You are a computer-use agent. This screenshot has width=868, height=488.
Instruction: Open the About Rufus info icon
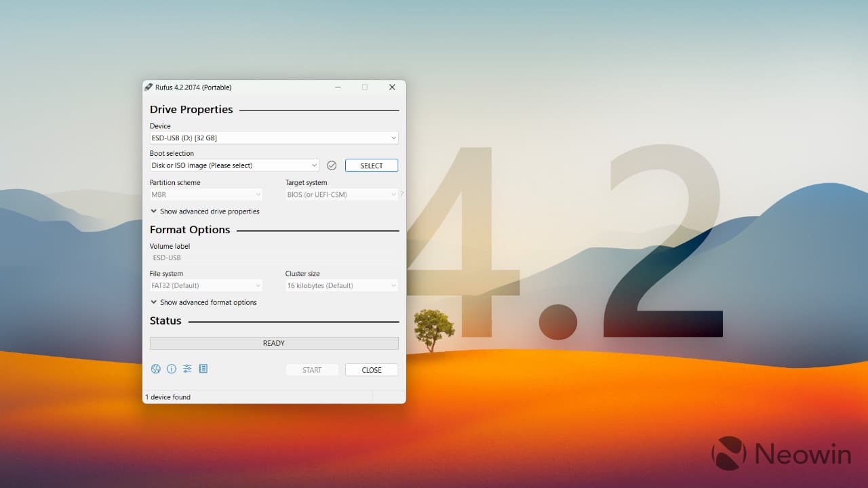coord(172,369)
